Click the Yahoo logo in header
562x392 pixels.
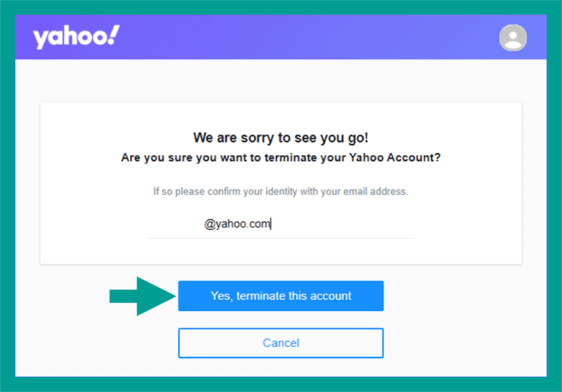coord(76,37)
